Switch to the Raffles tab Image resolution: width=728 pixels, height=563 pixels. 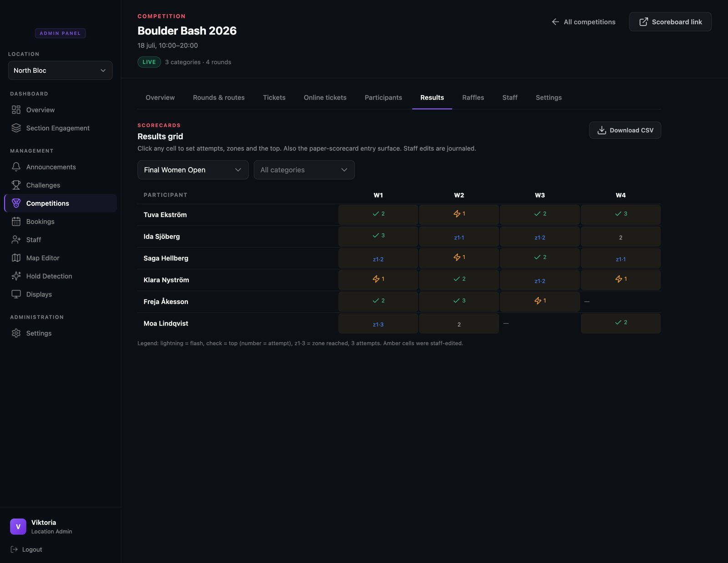pyautogui.click(x=473, y=97)
